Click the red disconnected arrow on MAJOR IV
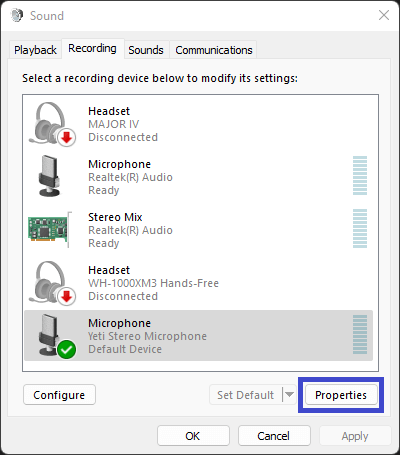The height and width of the screenshot is (455, 400). (67, 137)
